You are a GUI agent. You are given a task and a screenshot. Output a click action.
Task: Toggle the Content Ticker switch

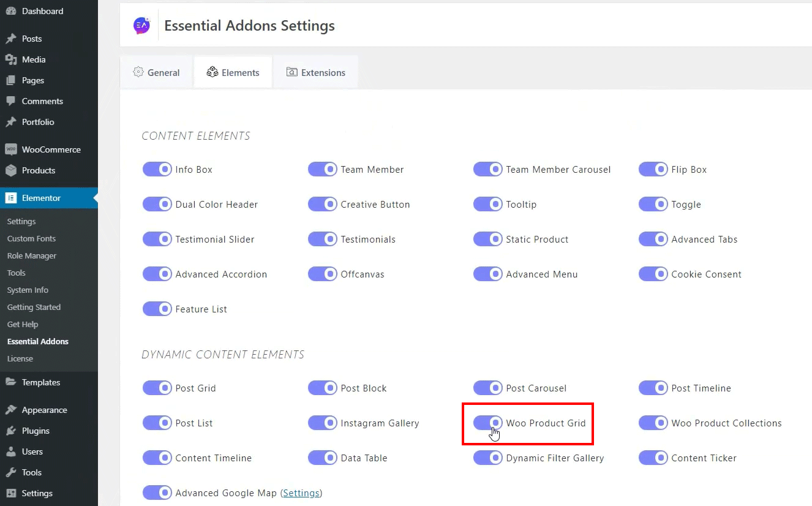coord(653,458)
